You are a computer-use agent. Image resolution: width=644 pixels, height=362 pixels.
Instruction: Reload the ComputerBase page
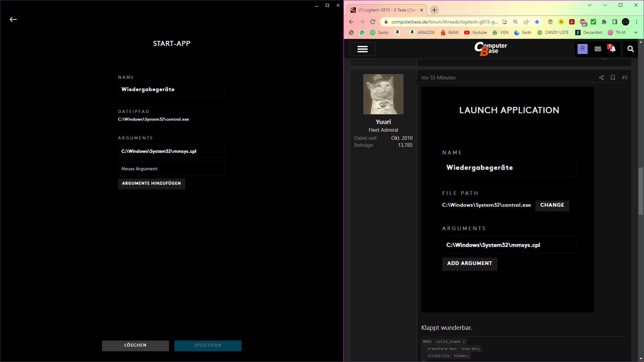pos(373,22)
